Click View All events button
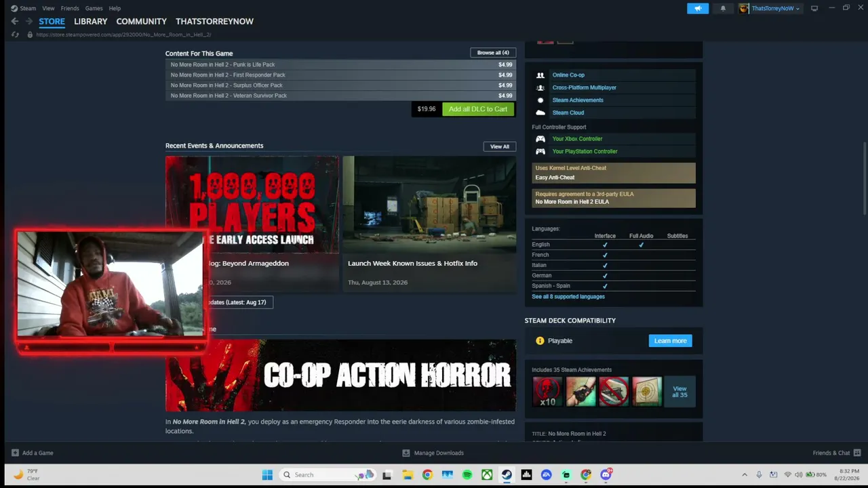 [500, 146]
